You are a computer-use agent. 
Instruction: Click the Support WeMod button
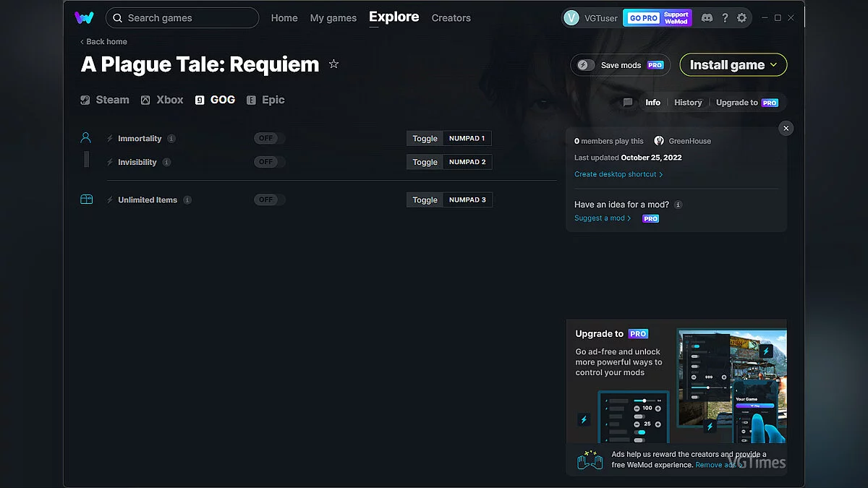676,18
